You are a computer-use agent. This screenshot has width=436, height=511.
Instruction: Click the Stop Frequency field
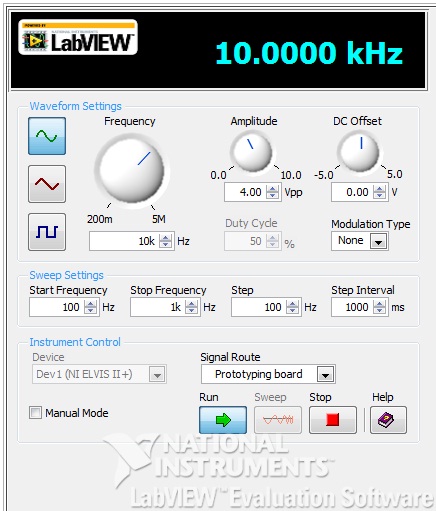coord(157,307)
